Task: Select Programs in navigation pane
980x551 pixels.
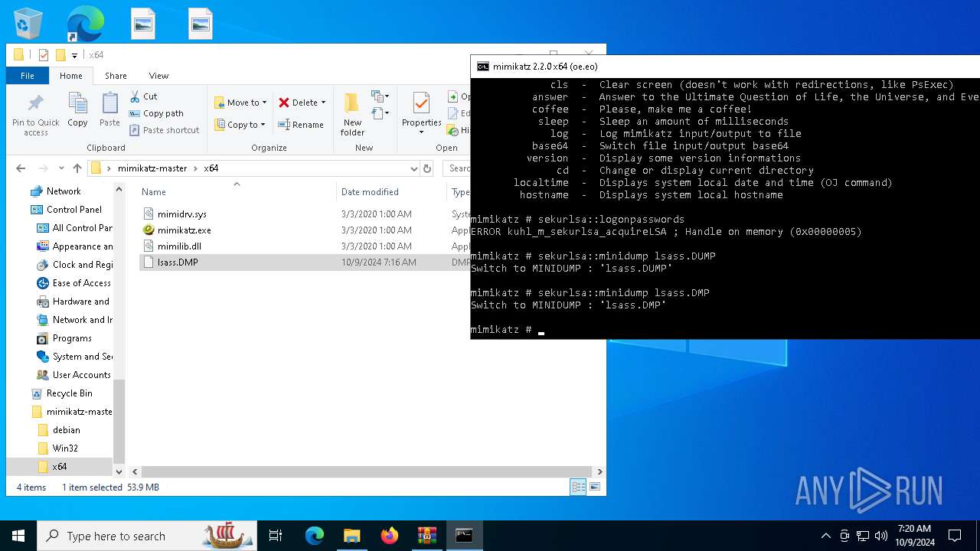Action: tap(72, 338)
